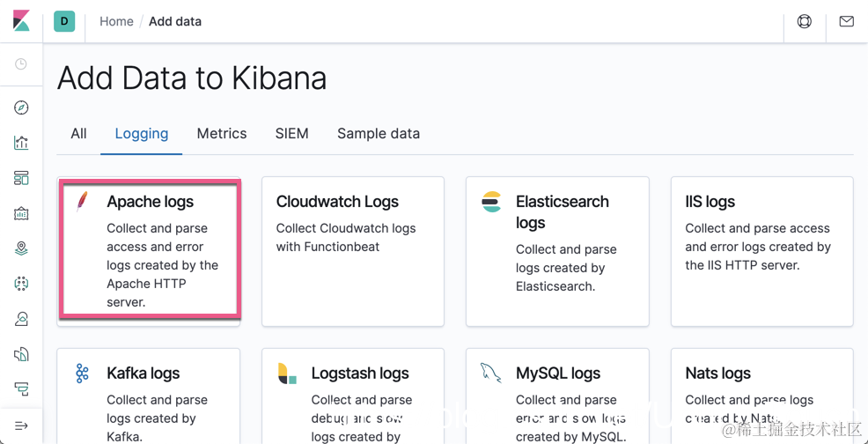Click the Home breadcrumb link
Screen dimensions: 868x444
pyautogui.click(x=116, y=21)
